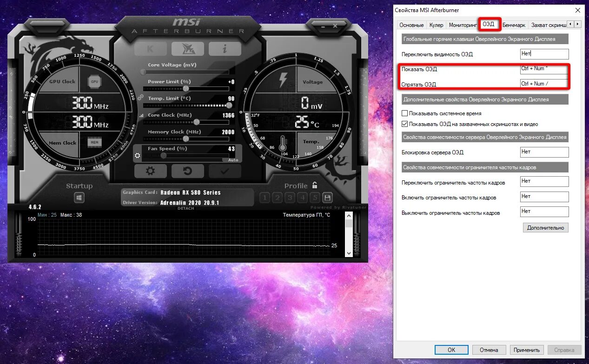Click Переключить видимость ОЭД hotkey field
Screen dimensions: 589x364
click(544, 54)
